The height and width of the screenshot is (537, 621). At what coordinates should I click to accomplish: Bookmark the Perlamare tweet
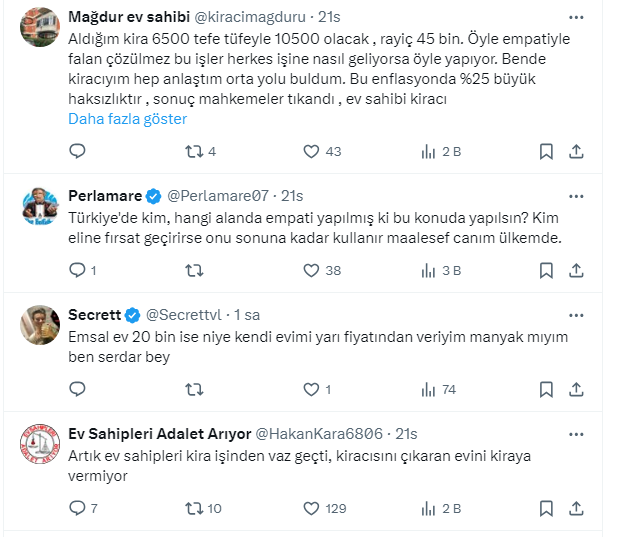[x=546, y=270]
